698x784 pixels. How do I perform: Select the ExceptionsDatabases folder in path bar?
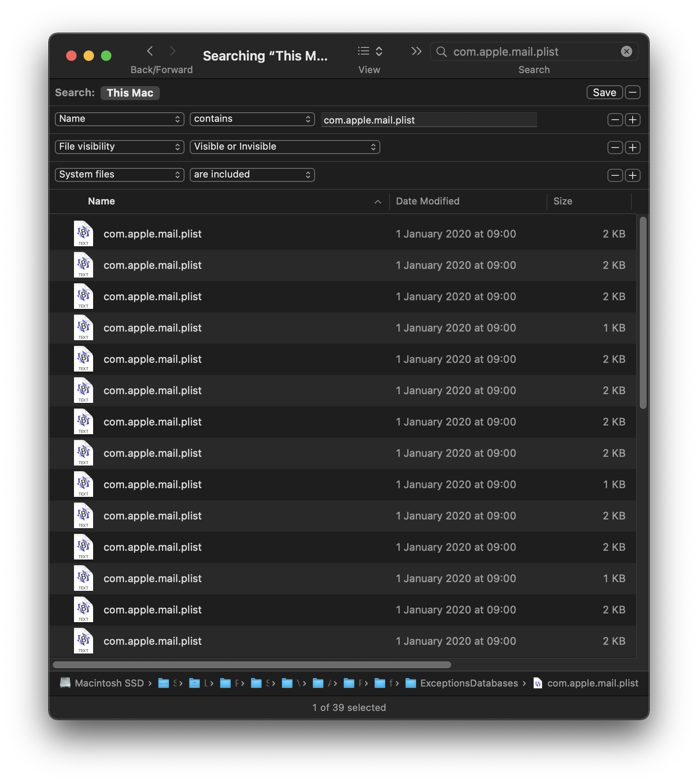462,683
